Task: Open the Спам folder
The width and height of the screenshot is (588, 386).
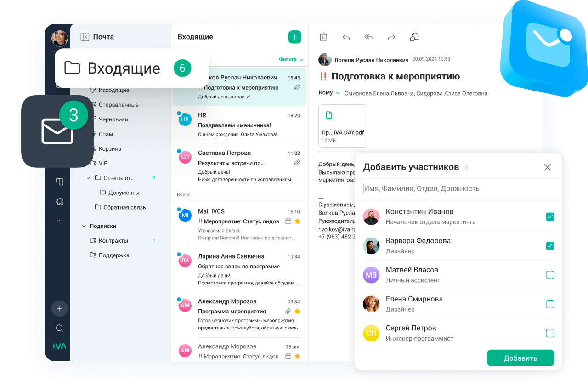Action: coord(106,134)
